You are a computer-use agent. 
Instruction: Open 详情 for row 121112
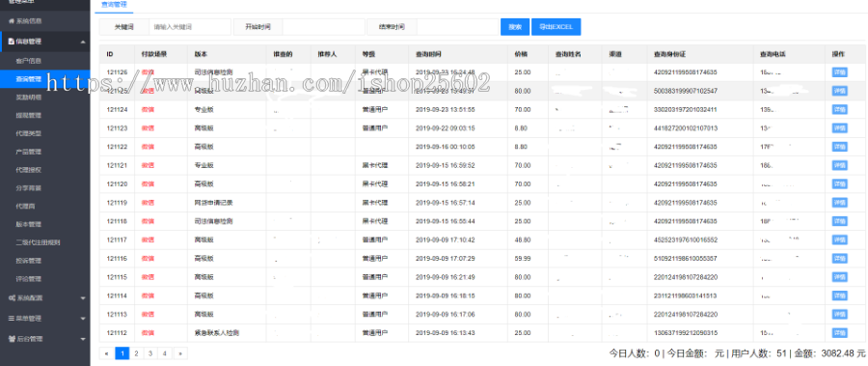pos(839,333)
